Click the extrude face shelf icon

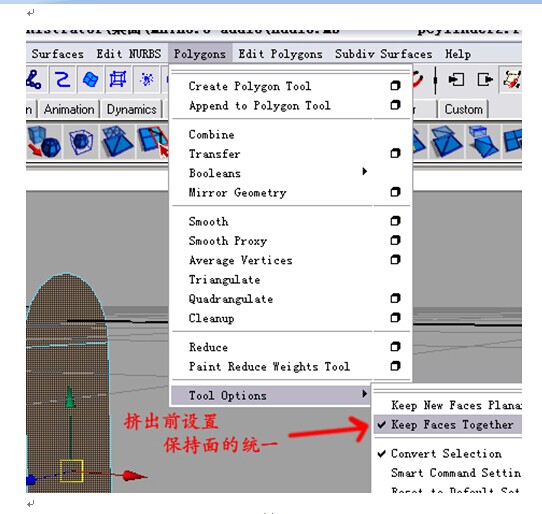click(483, 141)
